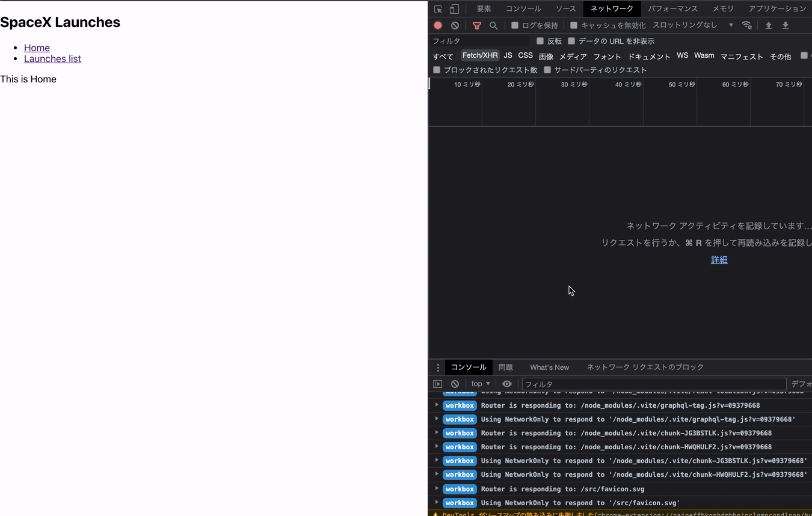Filter requests by フォント
812x516 pixels.
click(607, 56)
